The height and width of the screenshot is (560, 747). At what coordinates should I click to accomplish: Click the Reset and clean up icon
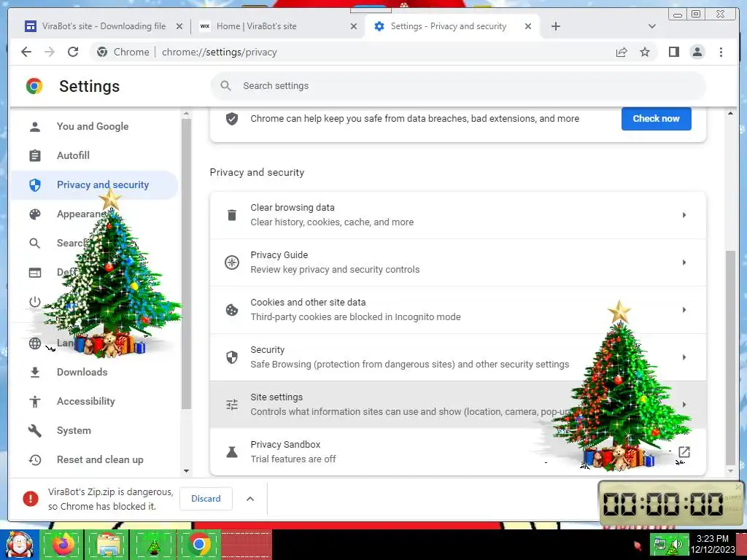(35, 460)
